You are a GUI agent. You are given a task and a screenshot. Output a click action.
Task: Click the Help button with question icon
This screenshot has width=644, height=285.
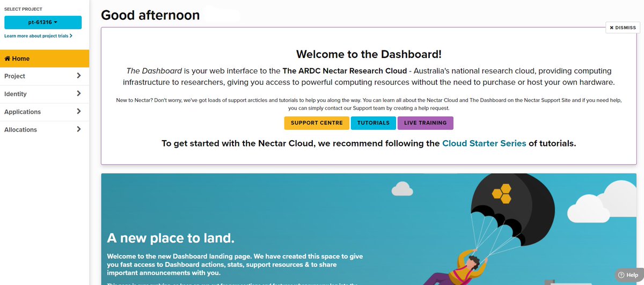(x=628, y=275)
